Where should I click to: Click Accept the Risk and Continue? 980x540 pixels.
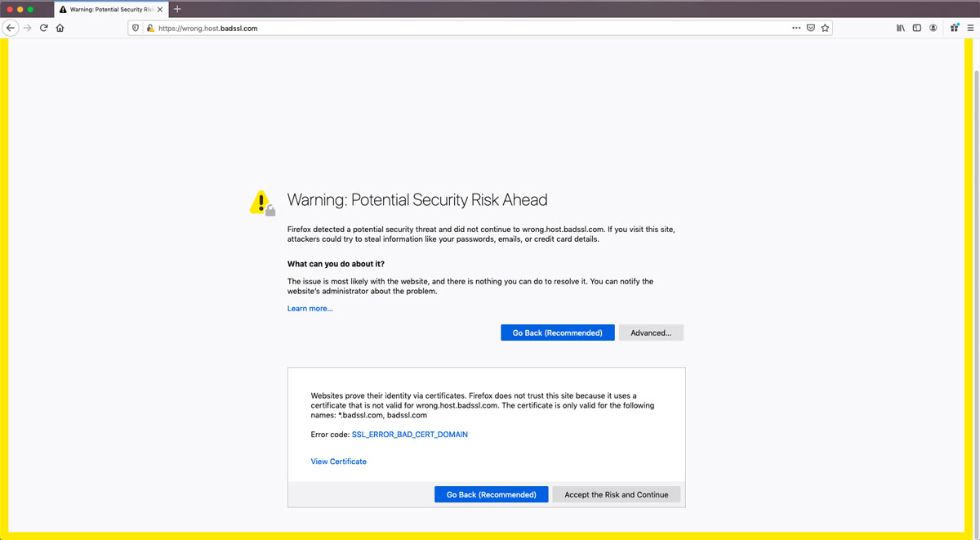[617, 494]
